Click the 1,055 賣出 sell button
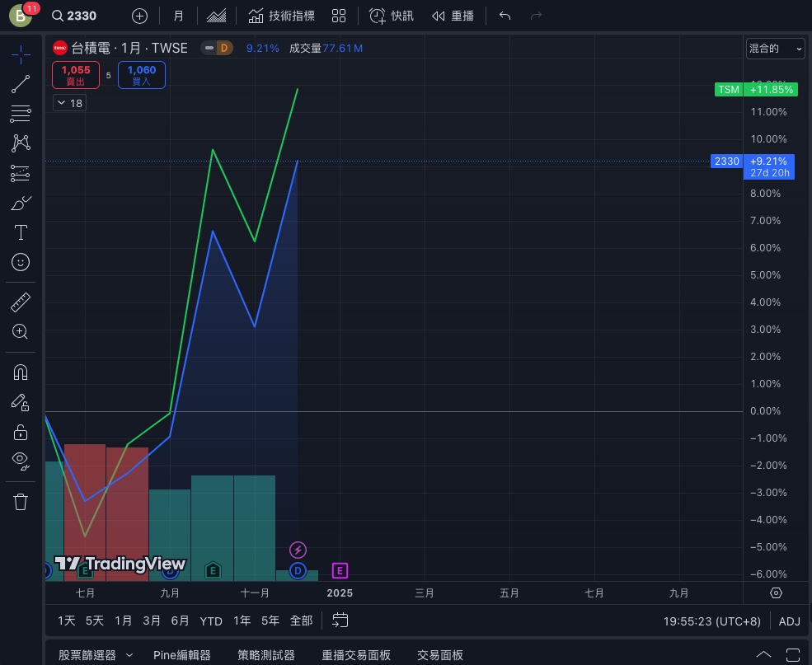This screenshot has width=812, height=665. [76, 75]
